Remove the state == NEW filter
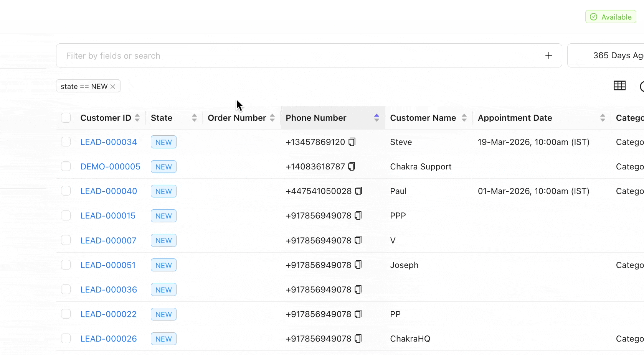Screen dimensions: 644x355 pos(113,87)
